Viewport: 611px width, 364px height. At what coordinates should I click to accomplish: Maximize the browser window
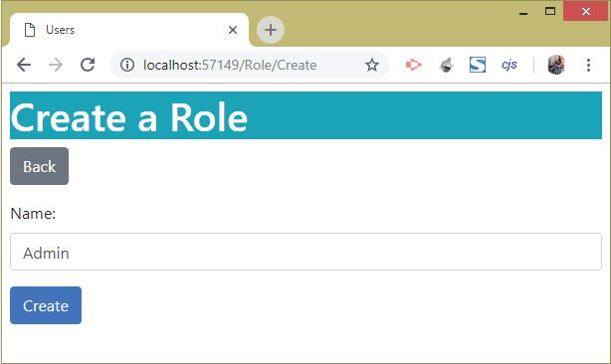coord(550,11)
